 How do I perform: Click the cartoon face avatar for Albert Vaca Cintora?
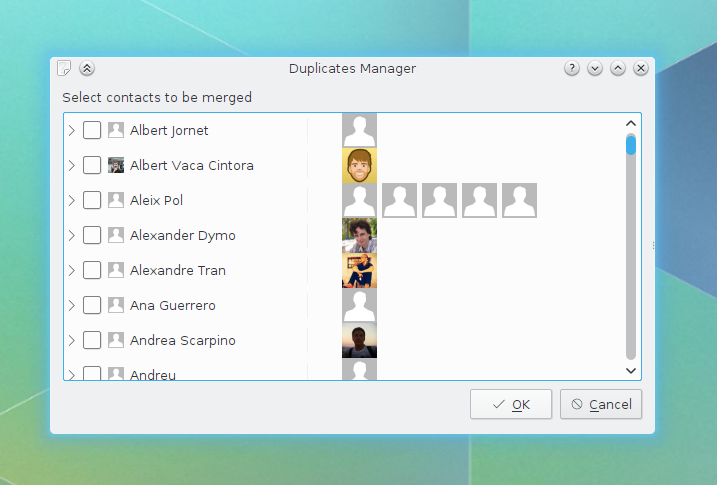pos(359,165)
